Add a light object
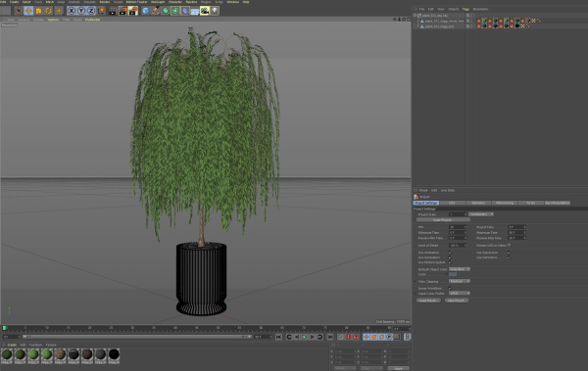 coord(215,11)
